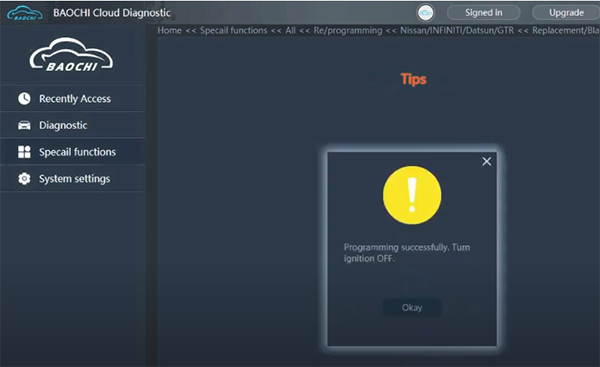Screen dimensions: 600x367
Task: Click the round user avatar icon
Action: [425, 13]
